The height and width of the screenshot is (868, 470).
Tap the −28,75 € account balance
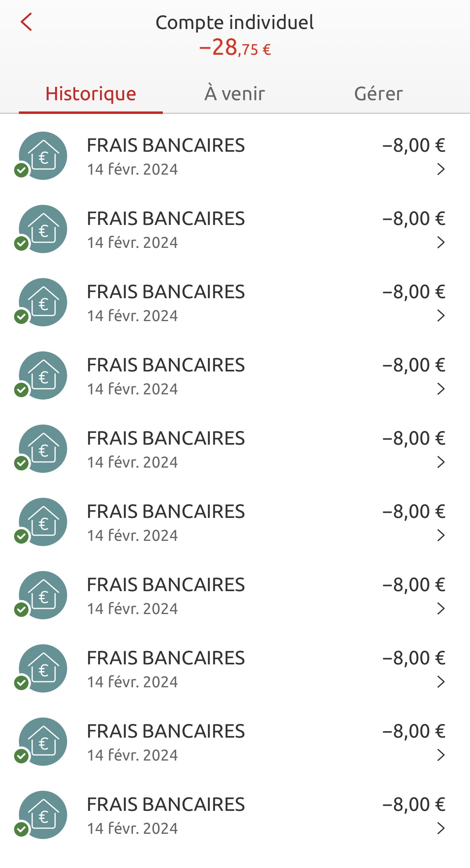[x=235, y=48]
